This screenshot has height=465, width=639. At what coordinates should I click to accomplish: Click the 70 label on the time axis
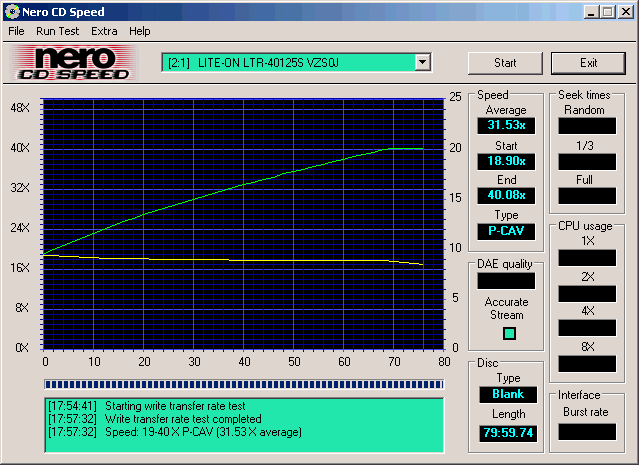pos(394,361)
